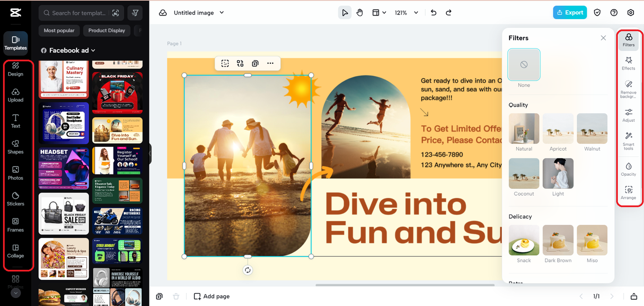Close the Filters panel
This screenshot has height=306, width=644.
point(603,38)
